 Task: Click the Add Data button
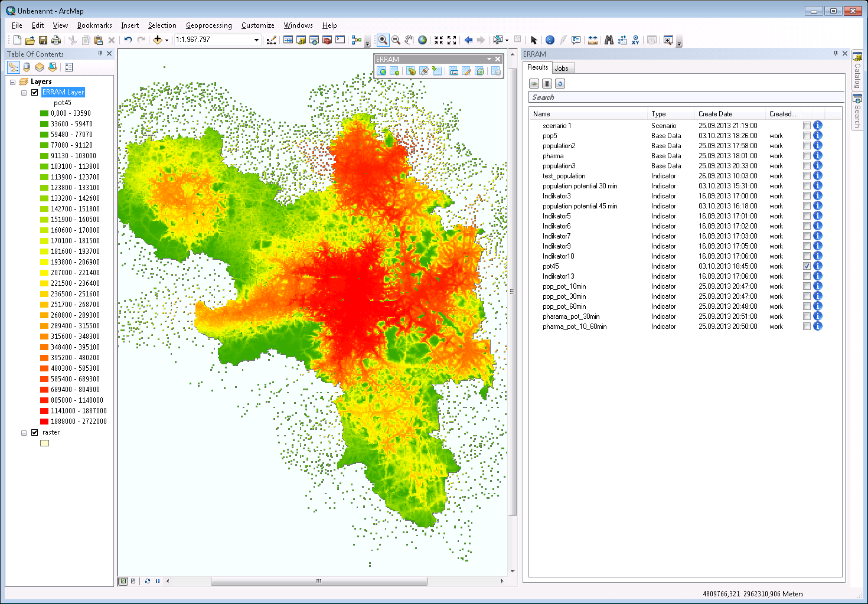pos(157,40)
